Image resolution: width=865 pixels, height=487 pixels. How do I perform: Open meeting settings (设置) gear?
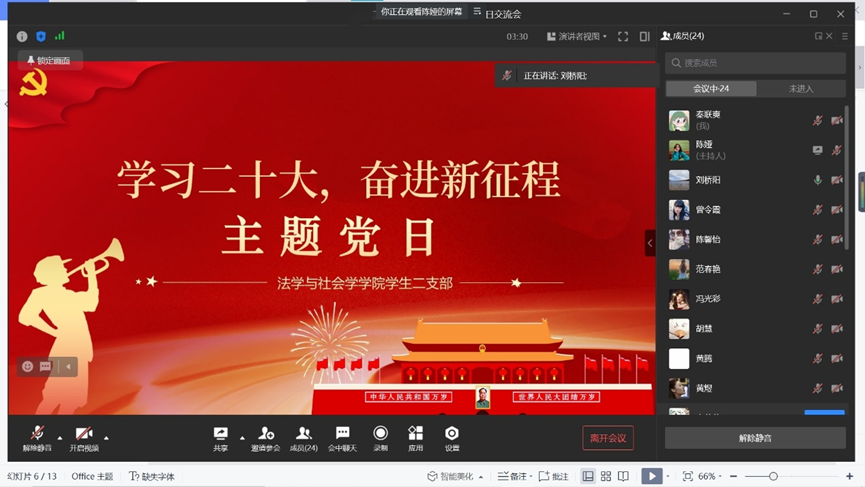pos(452,437)
